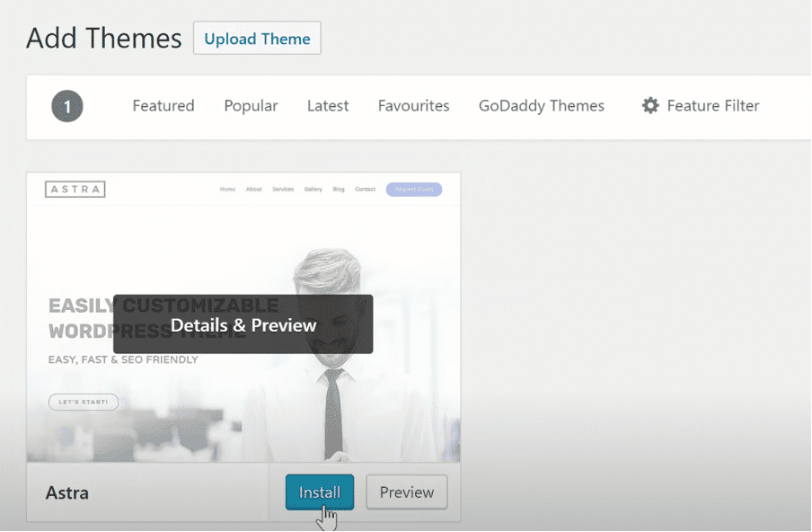This screenshot has height=532, width=812.
Task: Open the Feature Filter gear icon
Action: (650, 105)
